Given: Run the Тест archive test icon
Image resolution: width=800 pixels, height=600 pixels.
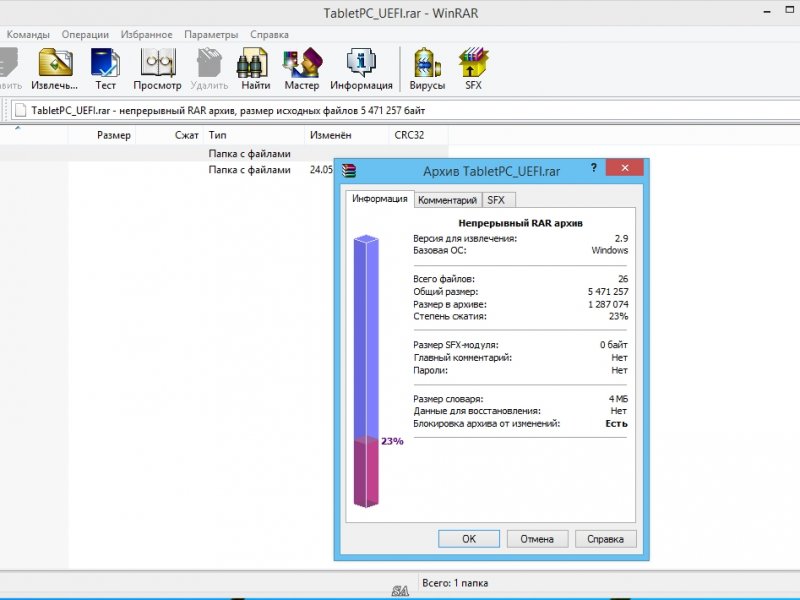Looking at the screenshot, I should [105, 63].
